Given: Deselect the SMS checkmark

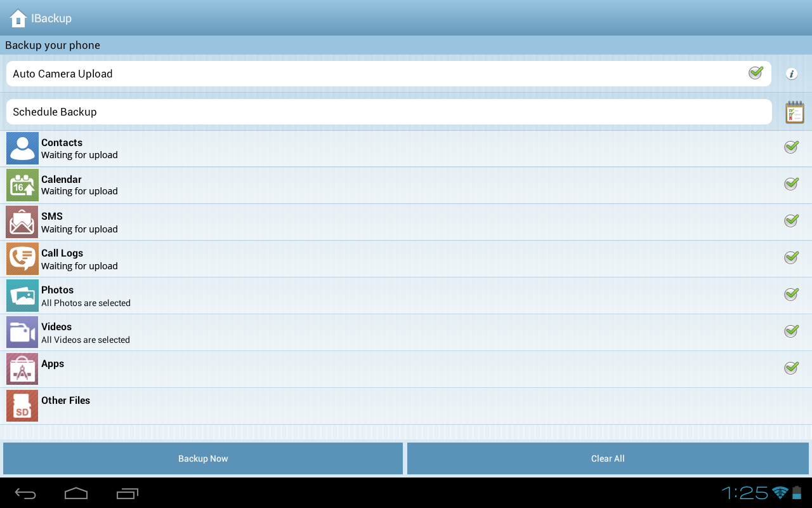Looking at the screenshot, I should point(790,220).
